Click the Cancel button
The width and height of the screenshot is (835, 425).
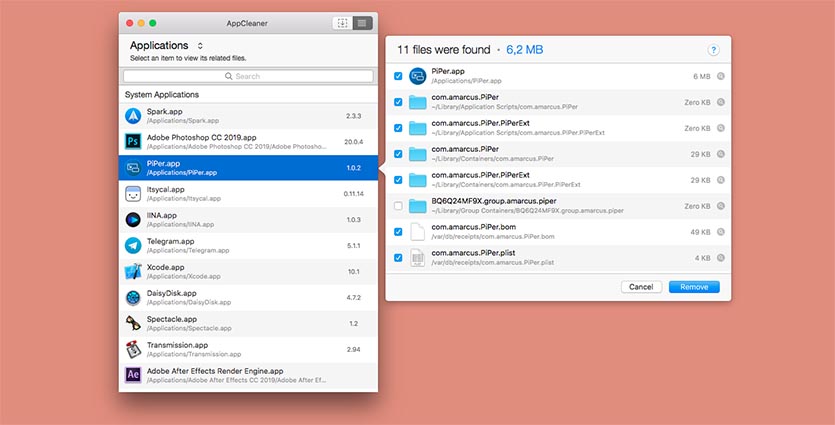[641, 287]
